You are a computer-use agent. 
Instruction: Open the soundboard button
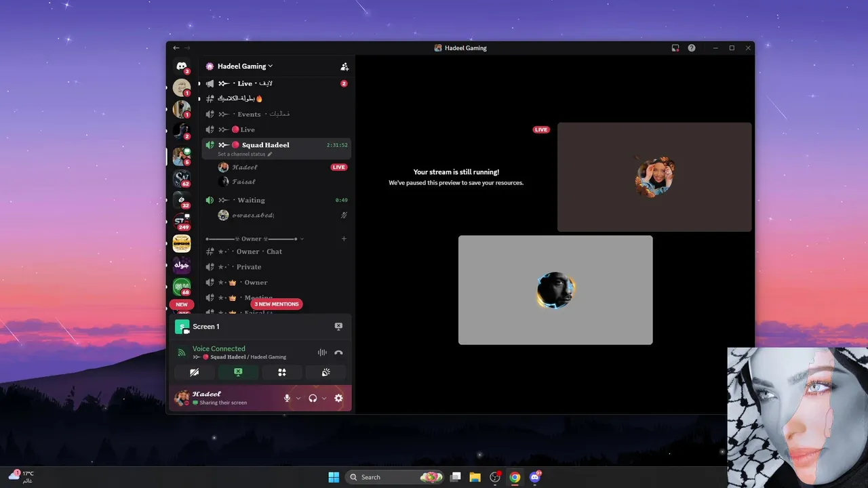[325, 372]
